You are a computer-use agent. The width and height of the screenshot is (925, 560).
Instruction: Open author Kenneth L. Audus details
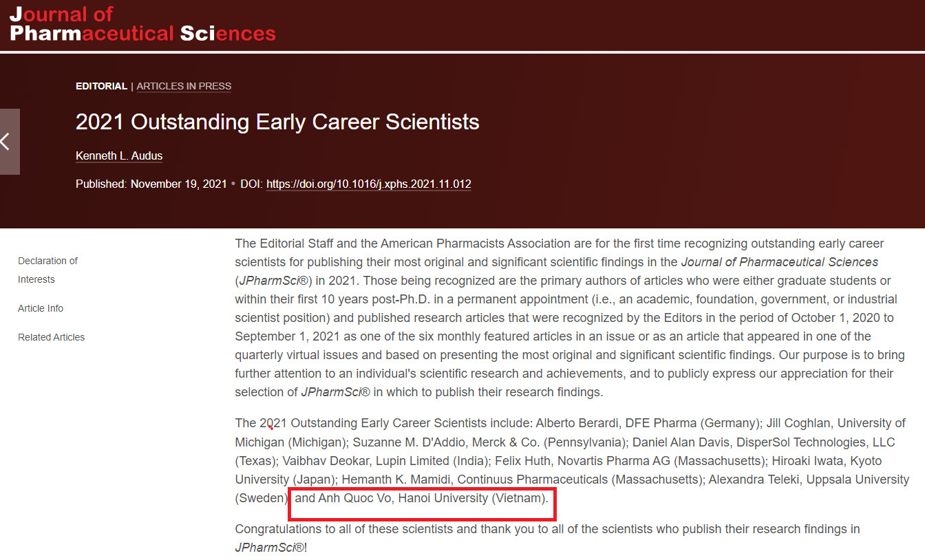click(119, 156)
